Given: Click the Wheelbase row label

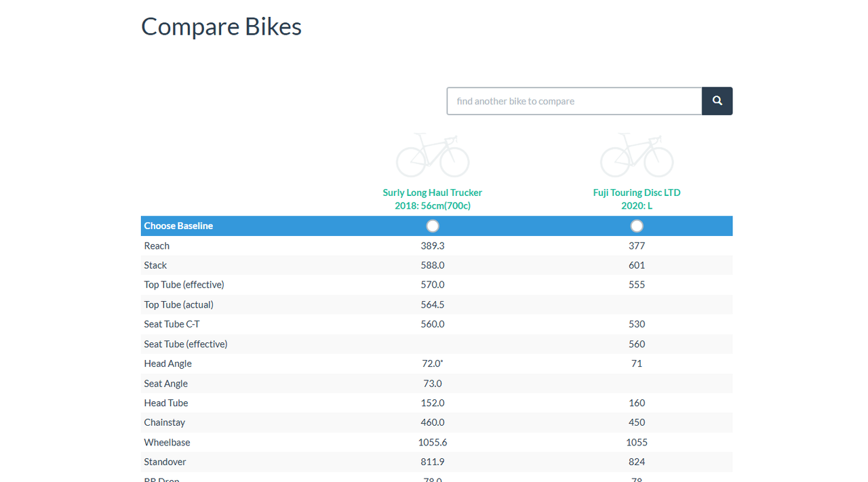Looking at the screenshot, I should [x=167, y=442].
